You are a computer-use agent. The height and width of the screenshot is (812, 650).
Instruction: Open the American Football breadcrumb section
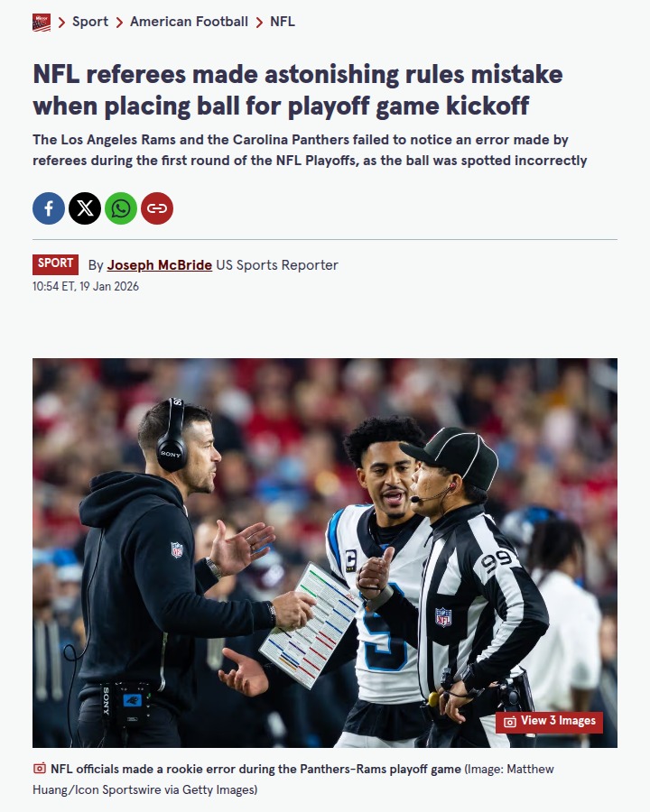tap(189, 22)
